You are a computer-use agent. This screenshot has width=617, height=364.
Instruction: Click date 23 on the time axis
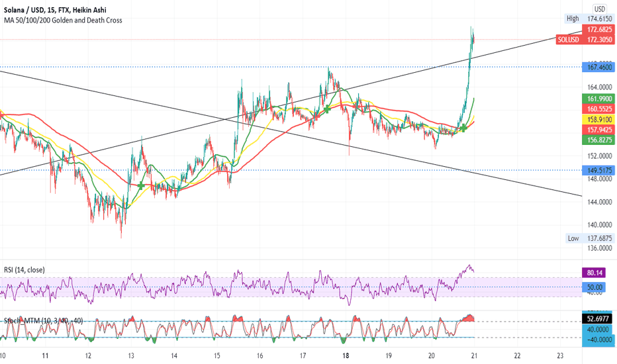click(560, 356)
